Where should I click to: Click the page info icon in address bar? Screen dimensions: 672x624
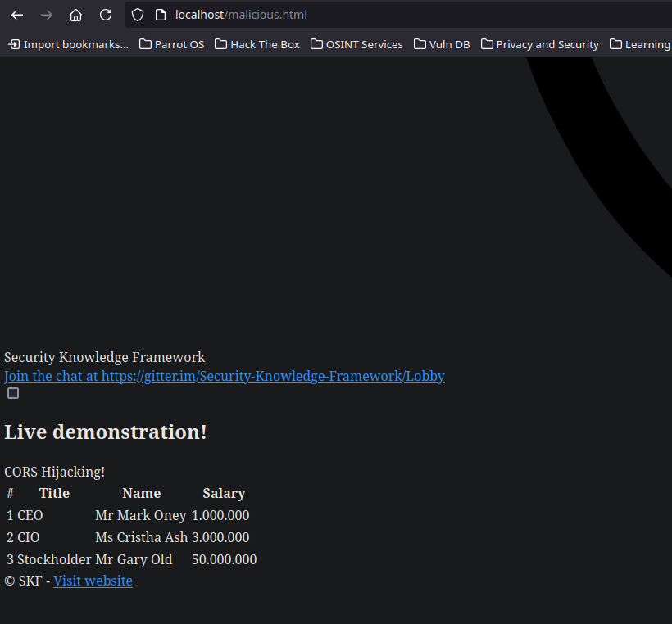click(x=160, y=15)
